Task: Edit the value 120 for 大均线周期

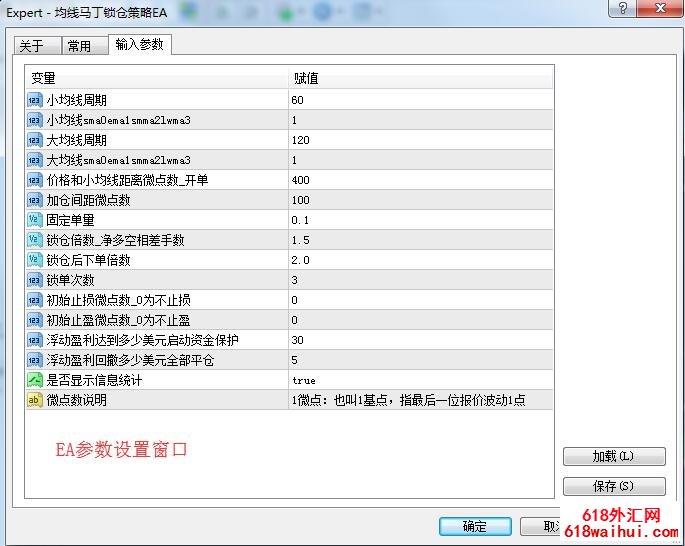Action: [421, 140]
